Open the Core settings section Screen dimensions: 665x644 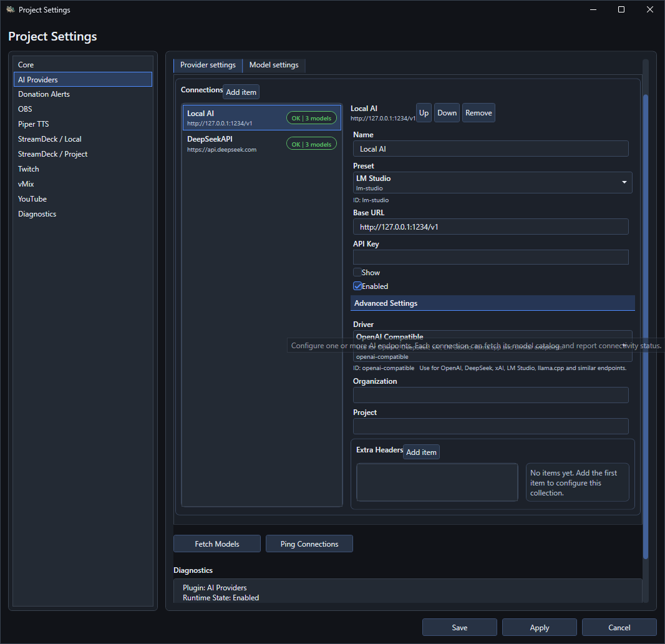(x=83, y=64)
